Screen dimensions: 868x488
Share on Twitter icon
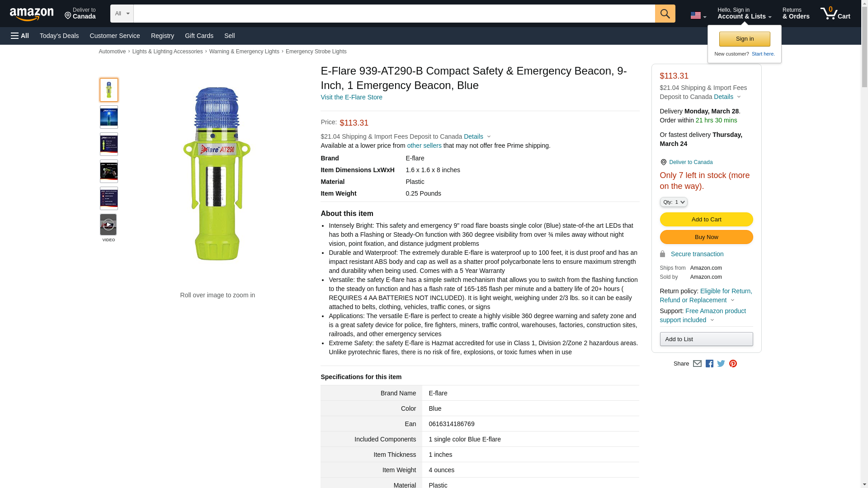(721, 364)
